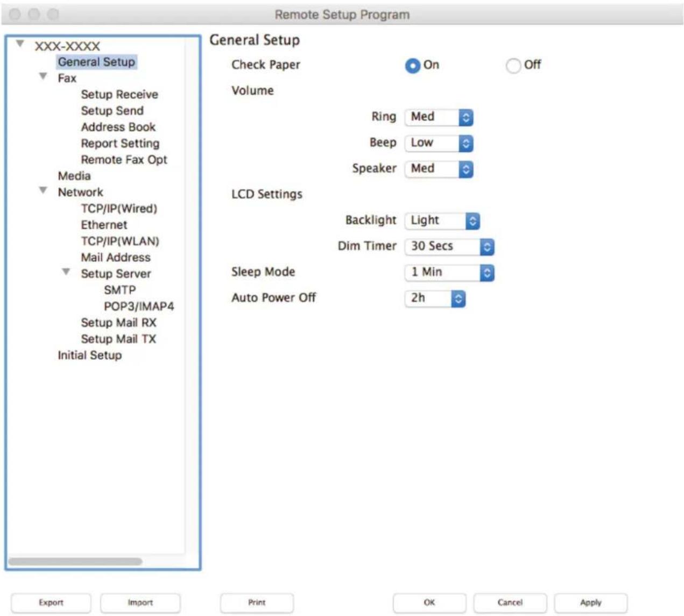Click the Import button

click(140, 603)
